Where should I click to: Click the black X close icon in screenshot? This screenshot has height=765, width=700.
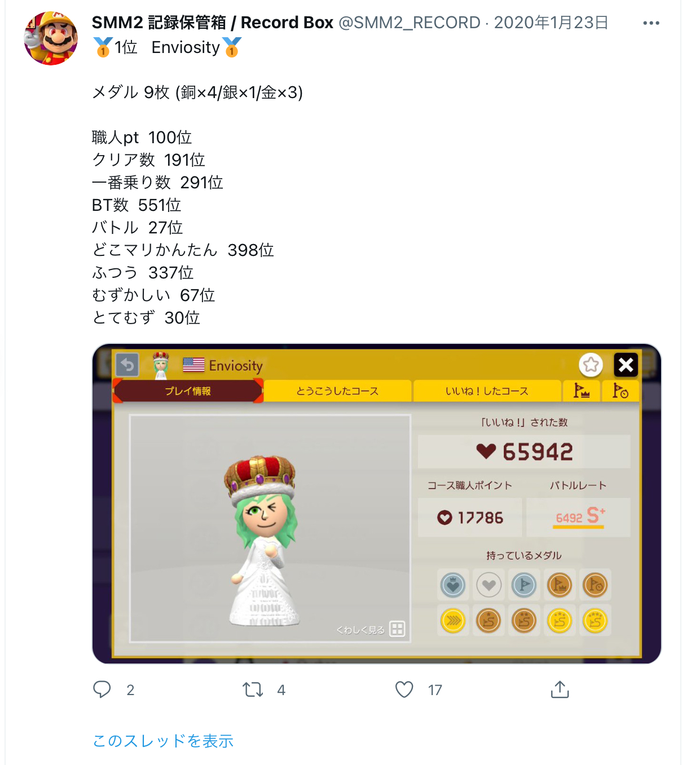[626, 365]
